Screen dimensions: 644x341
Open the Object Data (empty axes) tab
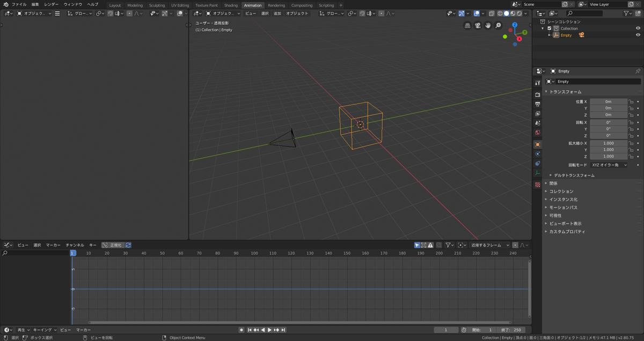(537, 173)
